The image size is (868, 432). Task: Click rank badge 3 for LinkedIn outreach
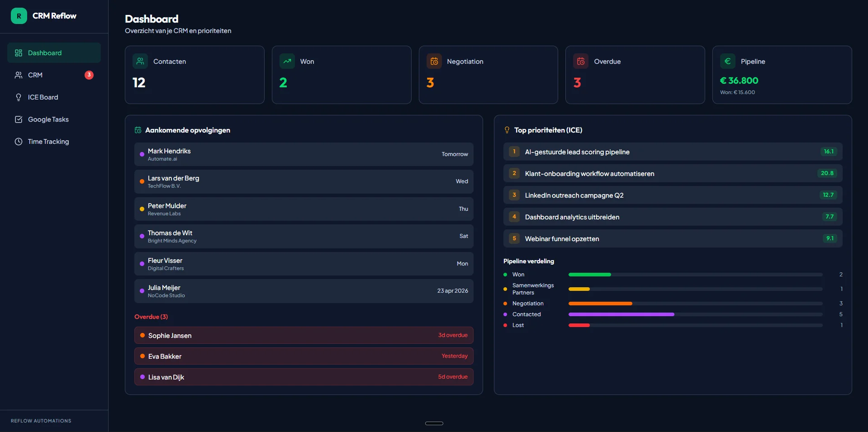click(514, 195)
